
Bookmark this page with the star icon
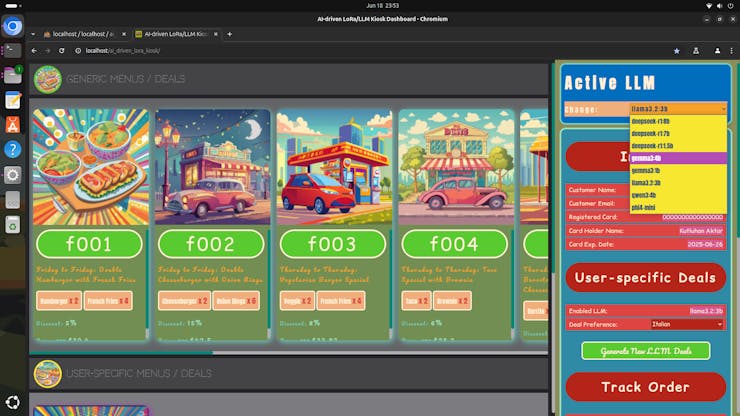coord(677,50)
